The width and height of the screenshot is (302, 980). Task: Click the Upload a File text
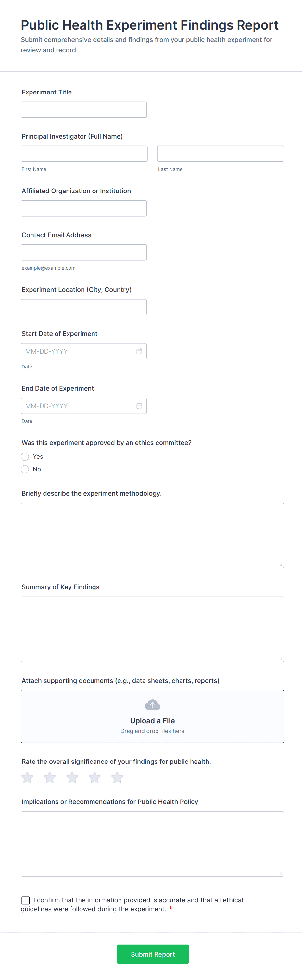pos(153,721)
